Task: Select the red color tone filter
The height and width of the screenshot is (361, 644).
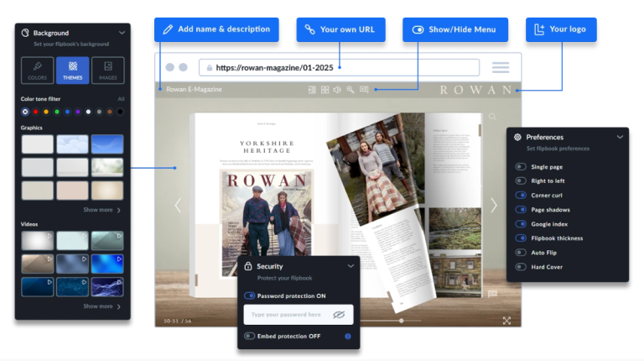Action: (x=36, y=112)
